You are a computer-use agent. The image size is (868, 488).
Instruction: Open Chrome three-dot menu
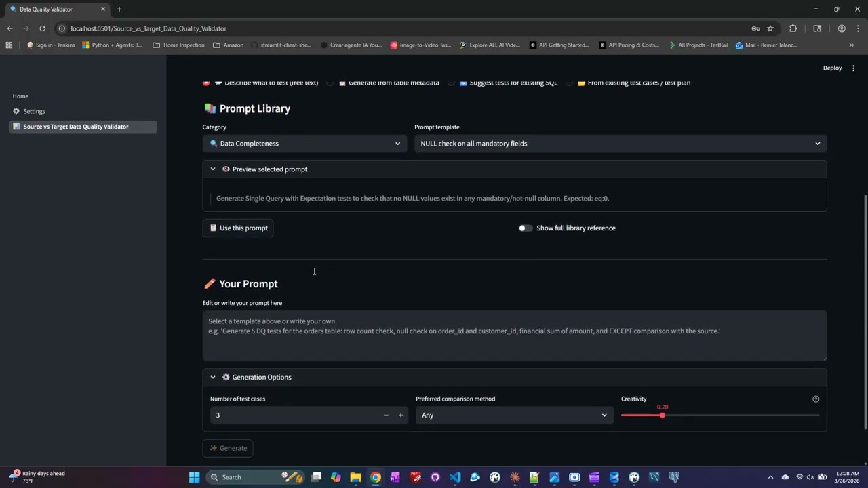(x=858, y=28)
